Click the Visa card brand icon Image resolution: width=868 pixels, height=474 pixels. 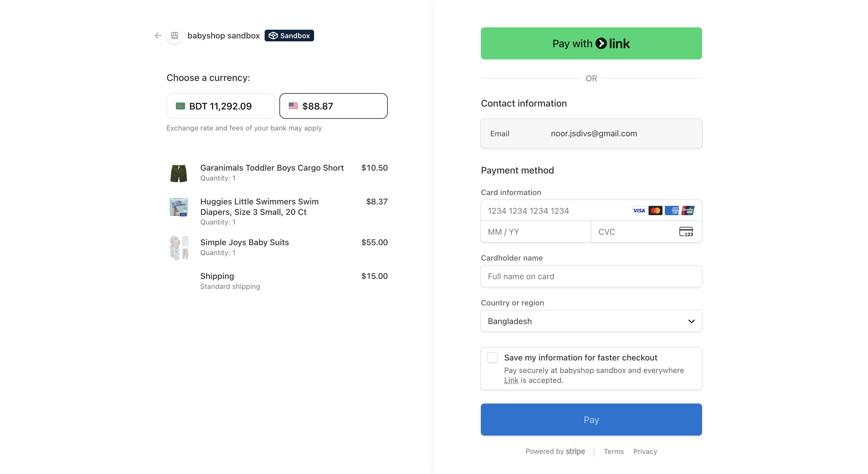coord(639,211)
